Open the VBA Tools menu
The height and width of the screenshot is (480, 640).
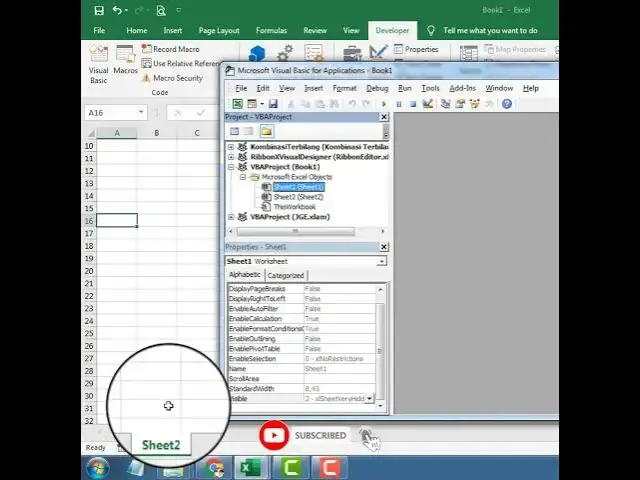[x=430, y=88]
